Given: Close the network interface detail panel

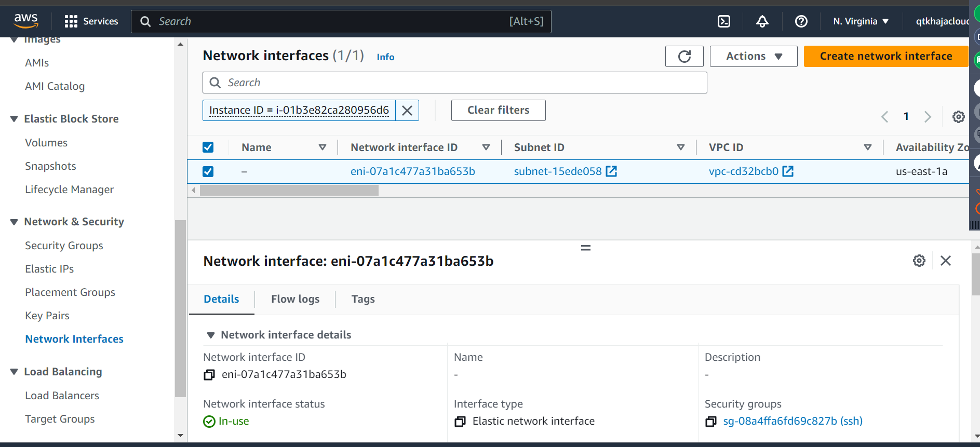Looking at the screenshot, I should [x=946, y=261].
